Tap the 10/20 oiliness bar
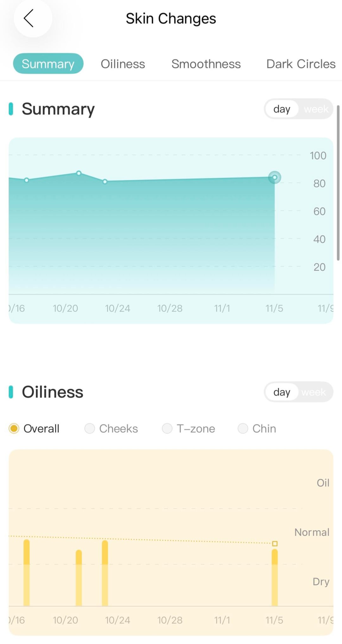 [x=79, y=578]
